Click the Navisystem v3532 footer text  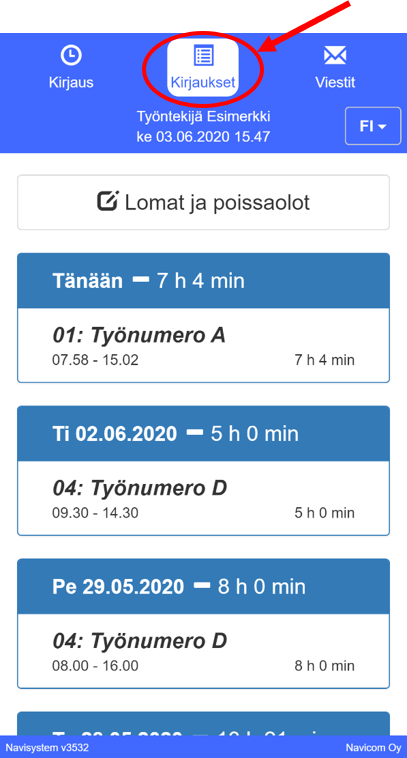(47, 747)
